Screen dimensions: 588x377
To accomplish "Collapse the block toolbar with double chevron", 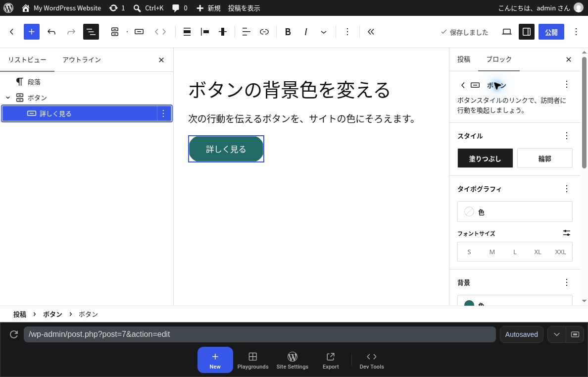I will (371, 32).
